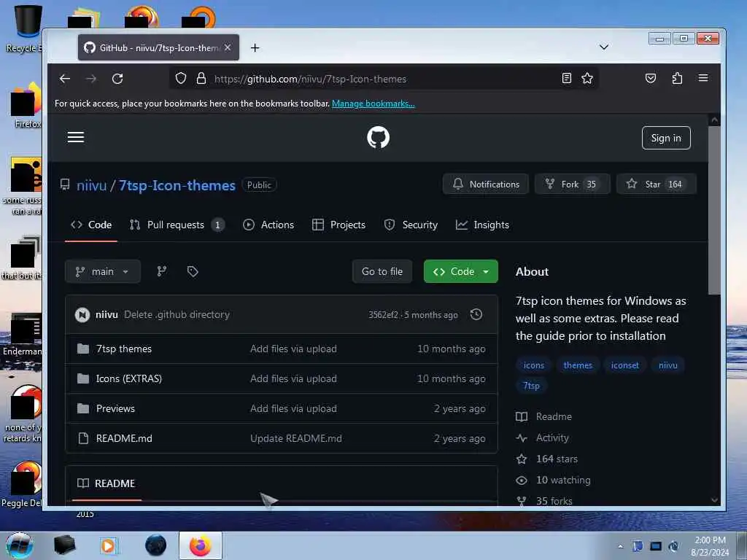Click the Manage bookmarks link

(x=373, y=104)
